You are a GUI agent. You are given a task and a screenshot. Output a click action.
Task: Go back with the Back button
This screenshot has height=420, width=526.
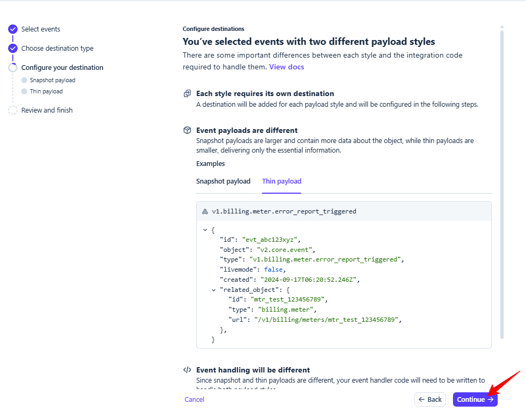coord(430,399)
